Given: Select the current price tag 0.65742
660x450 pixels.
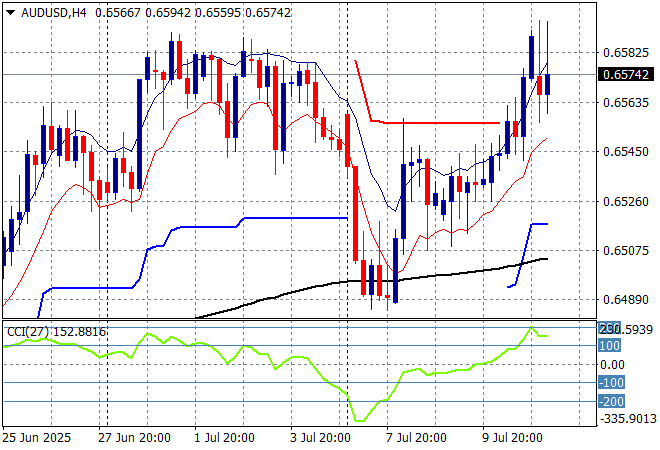Looking at the screenshot, I should pos(627,74).
